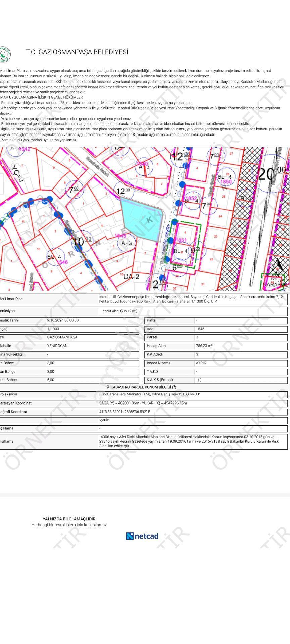
Task: Click the magenta 1546 block number on map
Action: coord(62,262)
